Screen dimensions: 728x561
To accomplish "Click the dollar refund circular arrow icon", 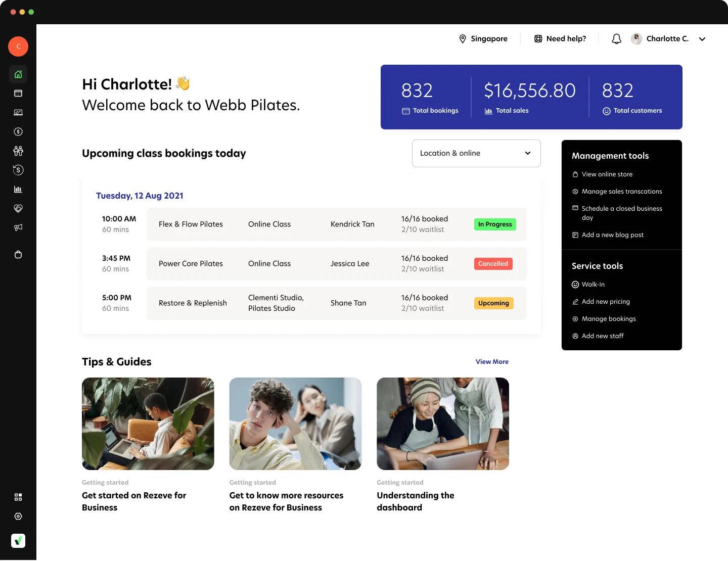I will tap(18, 170).
